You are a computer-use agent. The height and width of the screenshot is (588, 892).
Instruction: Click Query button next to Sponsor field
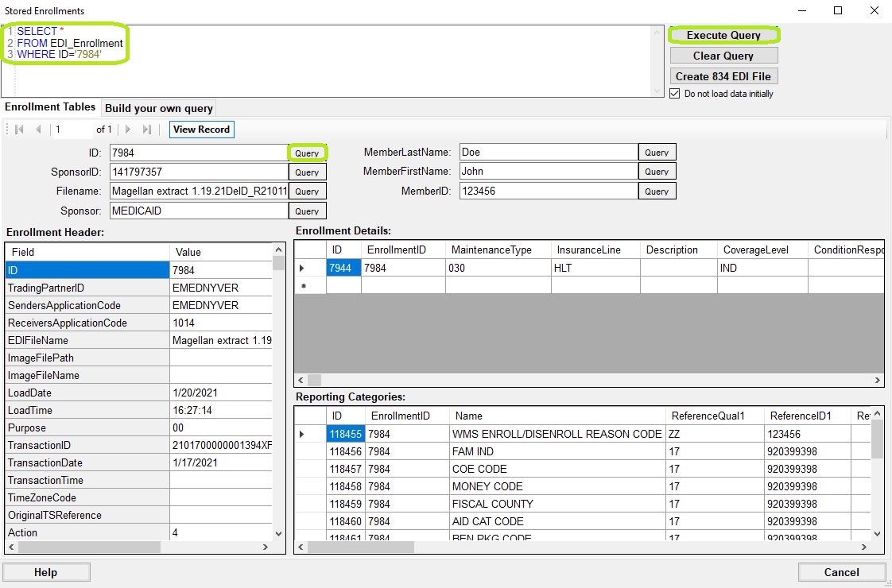(x=307, y=211)
